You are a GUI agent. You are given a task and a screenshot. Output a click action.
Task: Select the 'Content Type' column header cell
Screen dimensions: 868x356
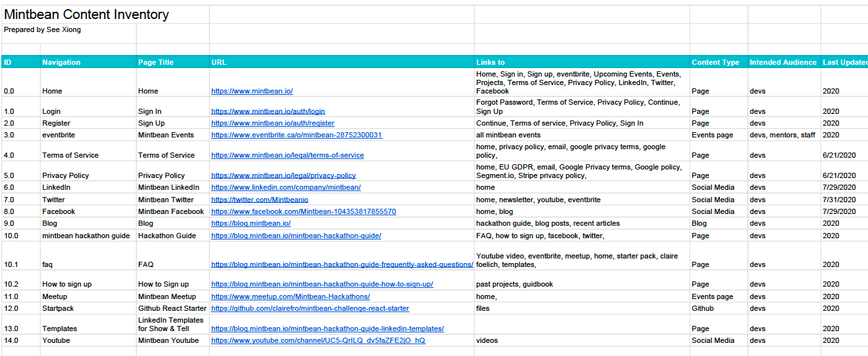click(x=719, y=62)
